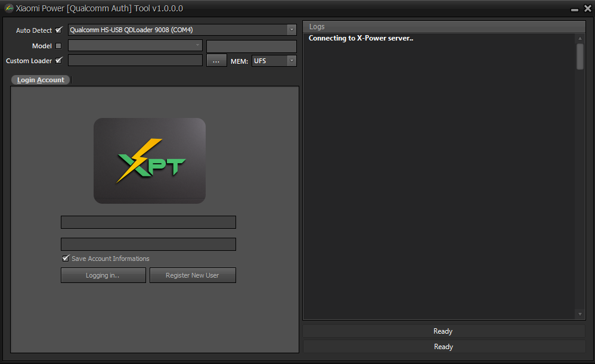Click the logs scrollbar up arrow

tap(580, 39)
